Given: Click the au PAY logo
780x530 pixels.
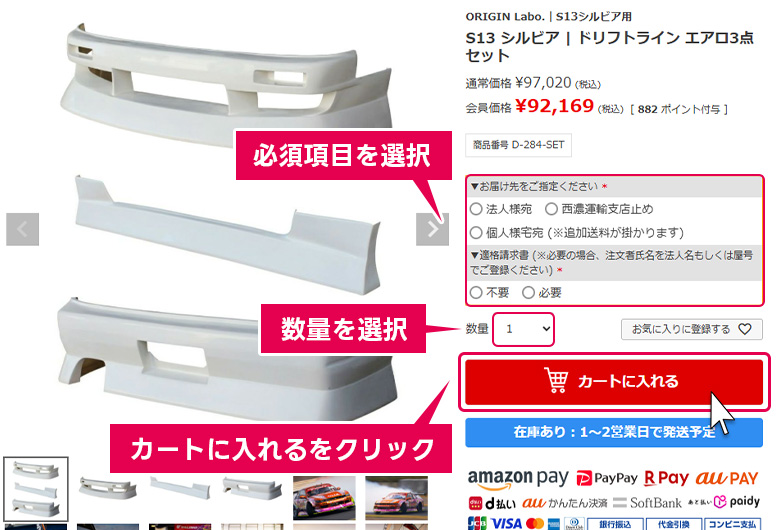Looking at the screenshot, I should coord(727,478).
